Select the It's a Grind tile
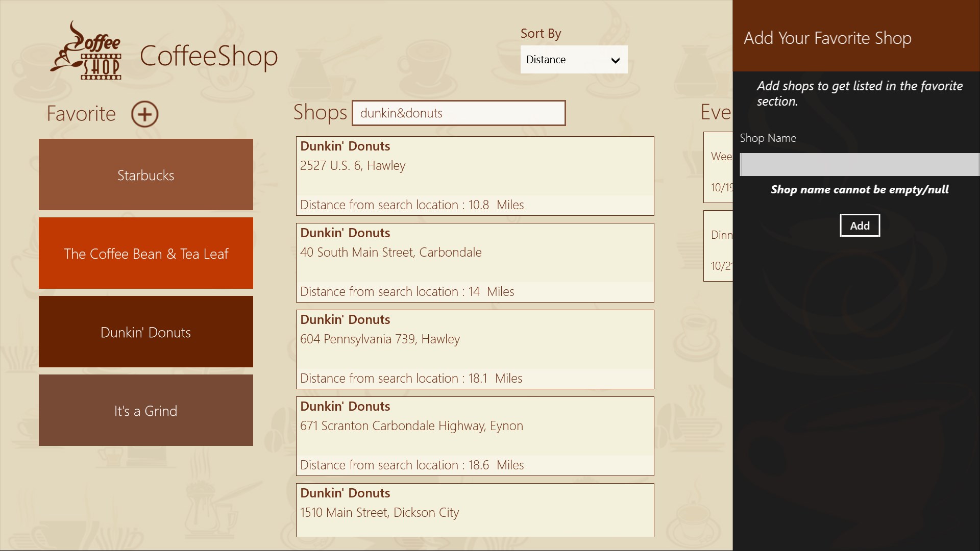 click(146, 410)
